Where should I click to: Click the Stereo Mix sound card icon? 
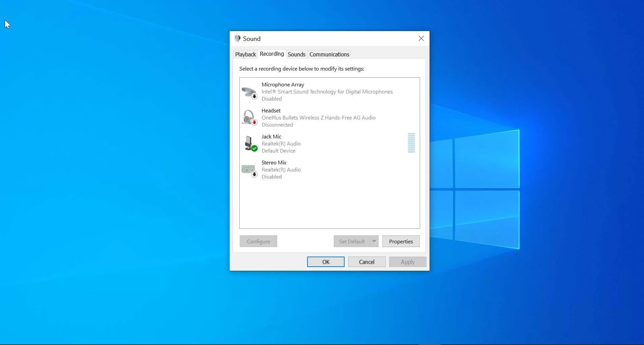click(x=248, y=168)
